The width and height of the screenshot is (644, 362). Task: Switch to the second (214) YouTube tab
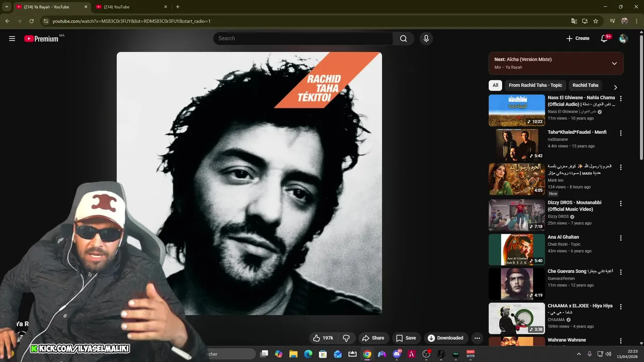click(132, 7)
